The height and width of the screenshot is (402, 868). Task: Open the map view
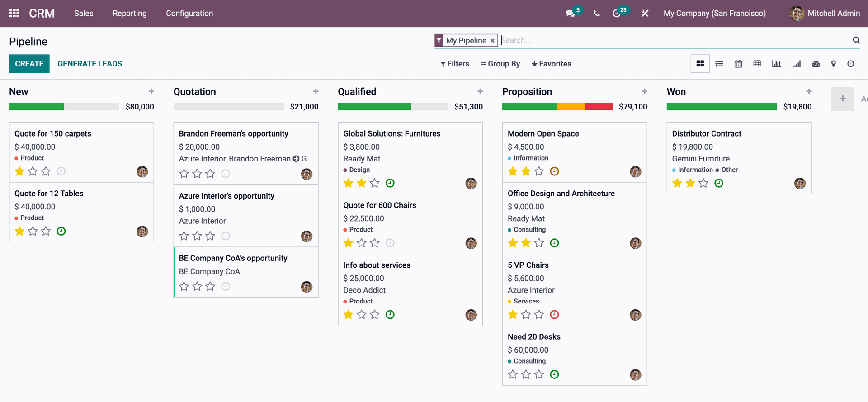833,64
